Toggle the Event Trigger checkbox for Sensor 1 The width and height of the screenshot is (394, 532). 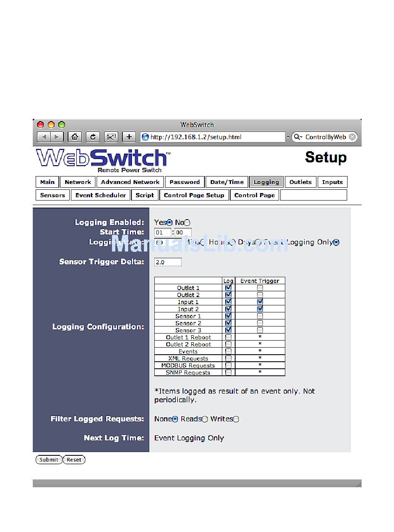260,316
